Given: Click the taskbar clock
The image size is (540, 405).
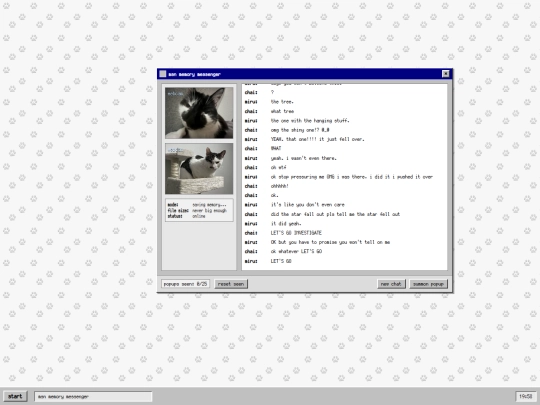Looking at the screenshot, I should [526, 397].
